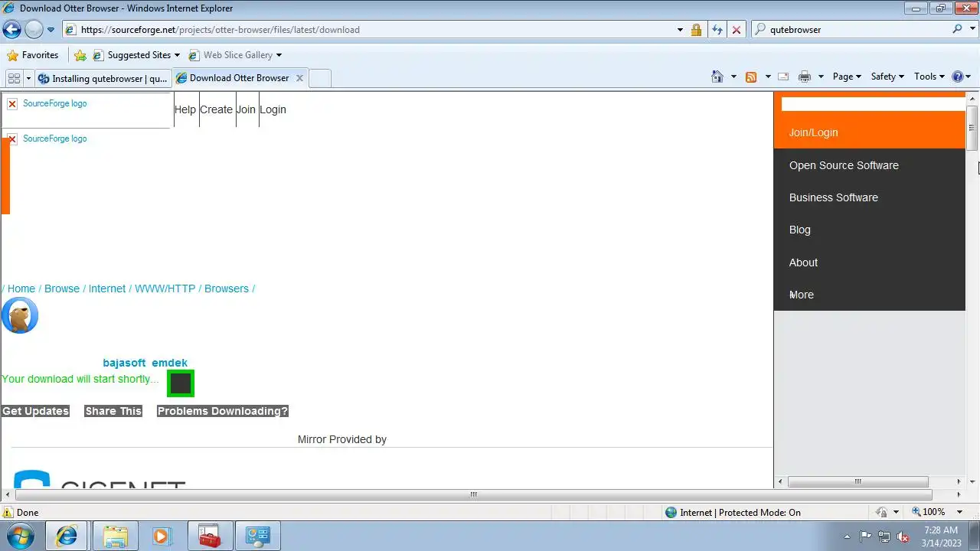Open the Page menu

click(847, 77)
